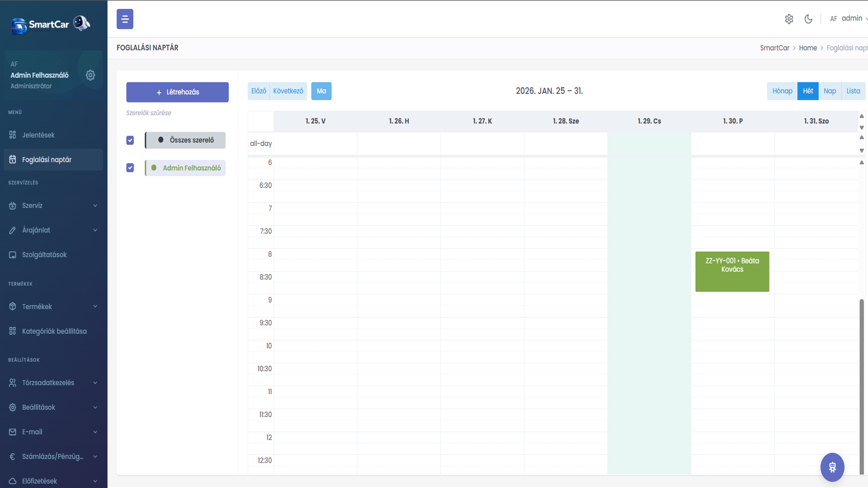868x488 pixels.
Task: Expand the Árajánlat menu chevron
Action: tap(95, 230)
